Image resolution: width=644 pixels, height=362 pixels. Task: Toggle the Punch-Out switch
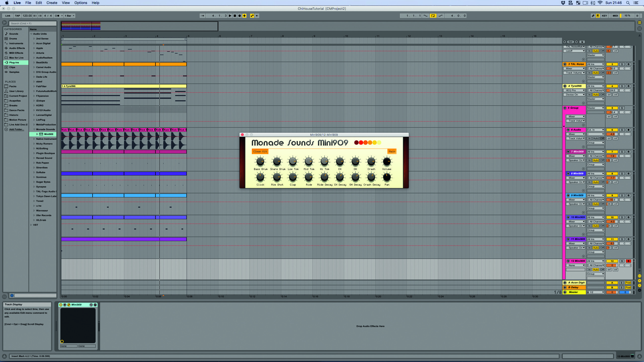click(x=440, y=16)
